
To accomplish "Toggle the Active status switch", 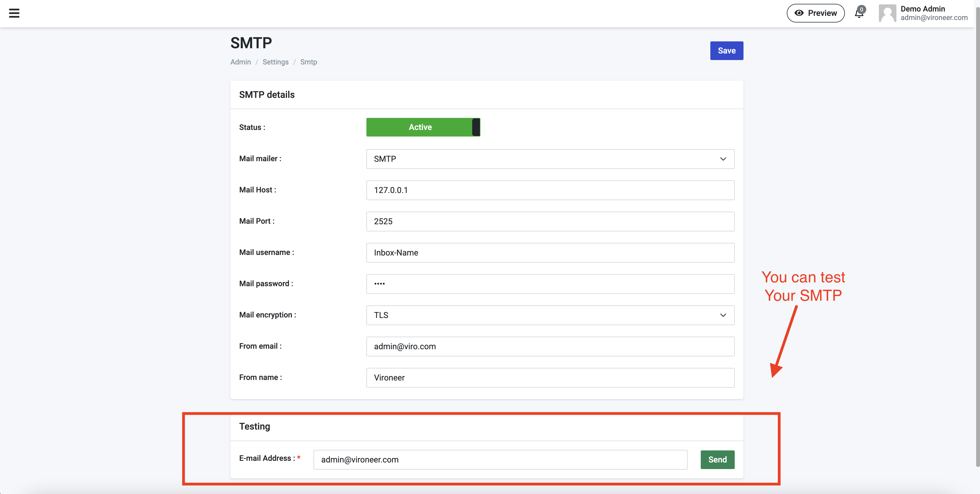I will 423,127.
